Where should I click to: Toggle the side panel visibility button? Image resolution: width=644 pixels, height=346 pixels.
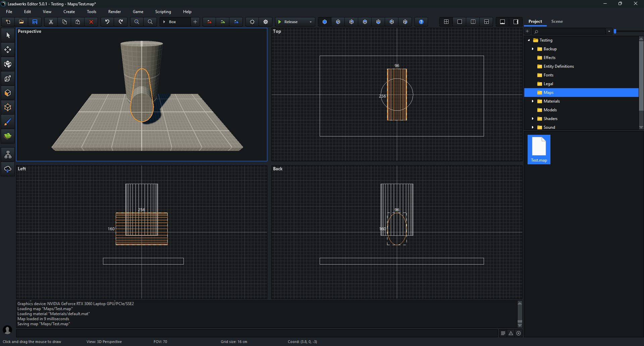pyautogui.click(x=516, y=22)
